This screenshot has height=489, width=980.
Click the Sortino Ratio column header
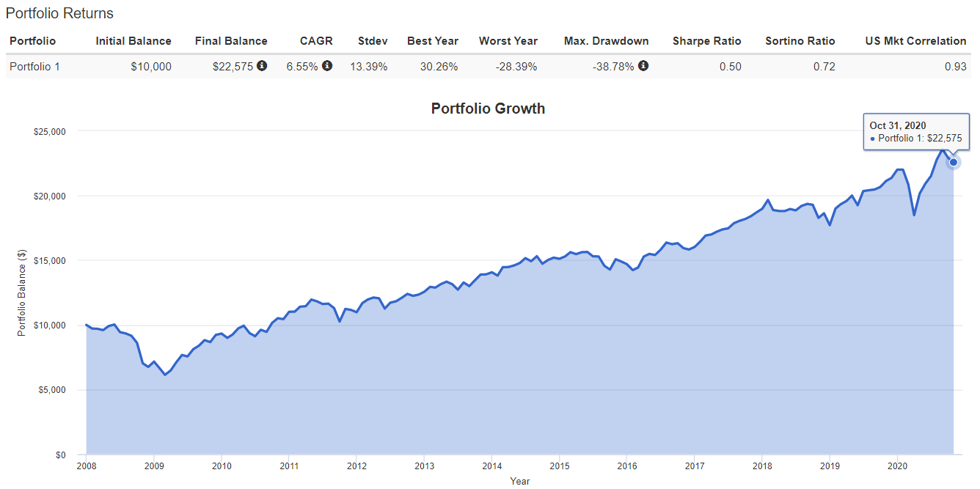tap(800, 41)
